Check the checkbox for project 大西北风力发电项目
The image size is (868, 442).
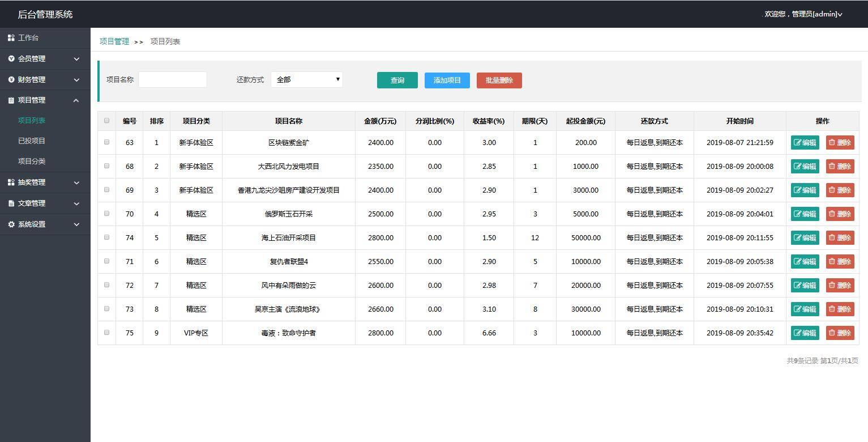point(106,166)
